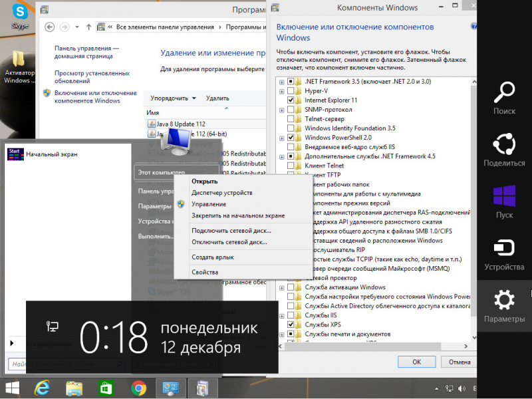Image resolution: width=532 pixels, height=399 pixels.
Task: Click the network icon in system tray
Action: pos(449,389)
